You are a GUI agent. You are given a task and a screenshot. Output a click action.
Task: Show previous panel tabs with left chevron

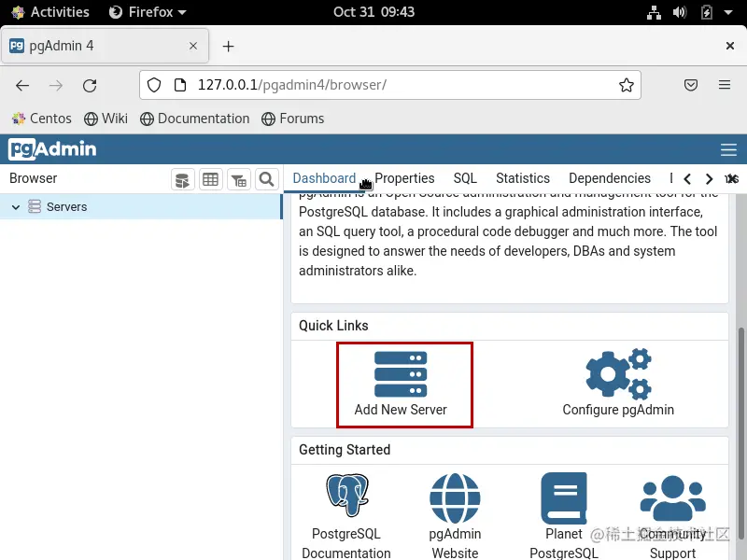click(x=687, y=179)
